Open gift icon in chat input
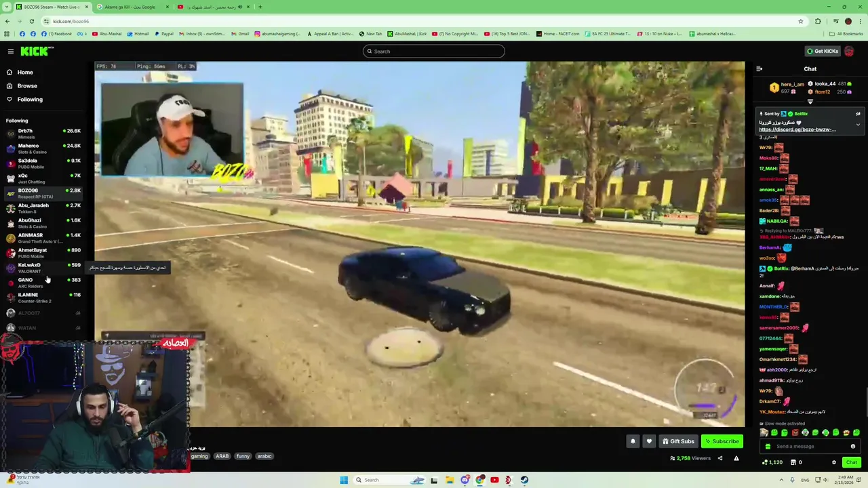The image size is (868, 488). pos(768,446)
